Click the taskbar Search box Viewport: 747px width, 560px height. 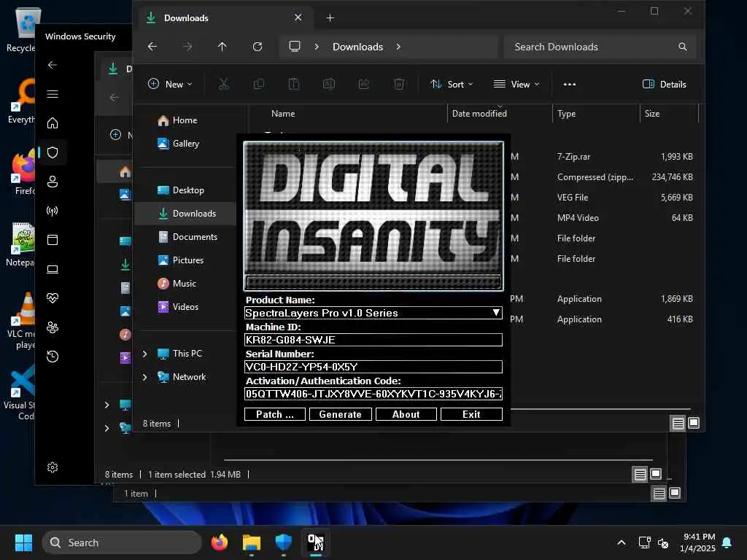coord(122,542)
